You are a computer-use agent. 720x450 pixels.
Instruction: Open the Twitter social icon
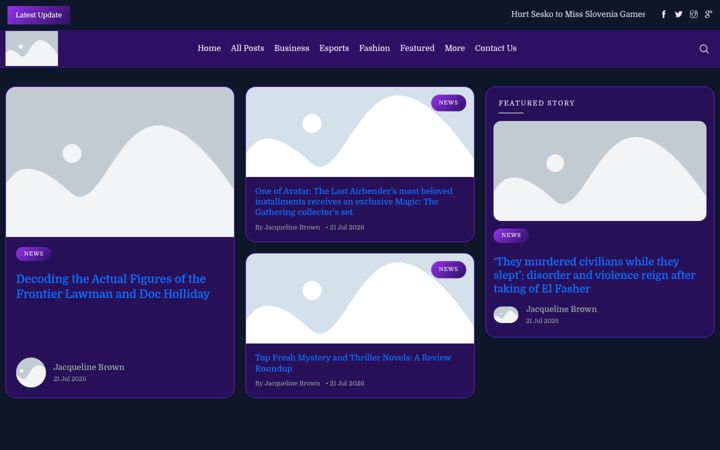pos(679,14)
